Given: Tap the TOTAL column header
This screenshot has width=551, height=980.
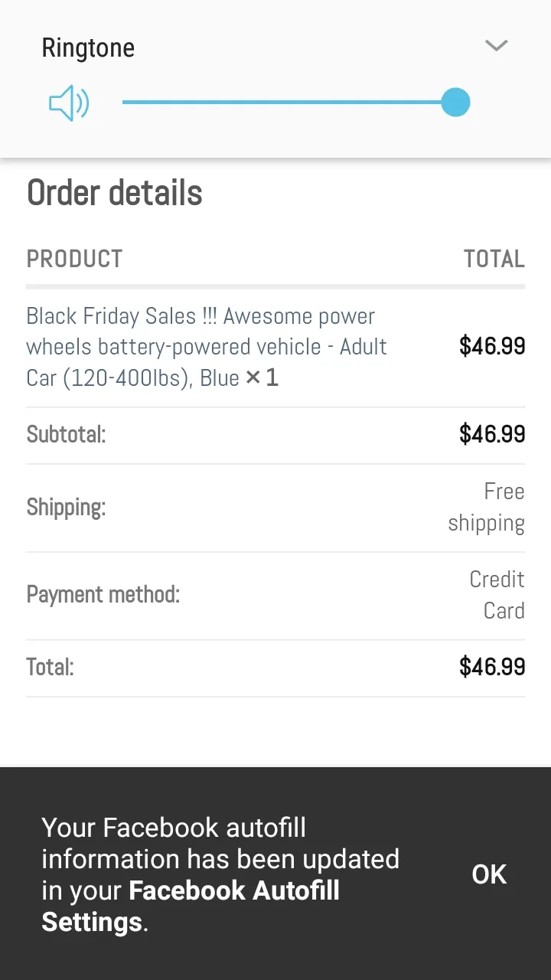Looking at the screenshot, I should point(494,259).
